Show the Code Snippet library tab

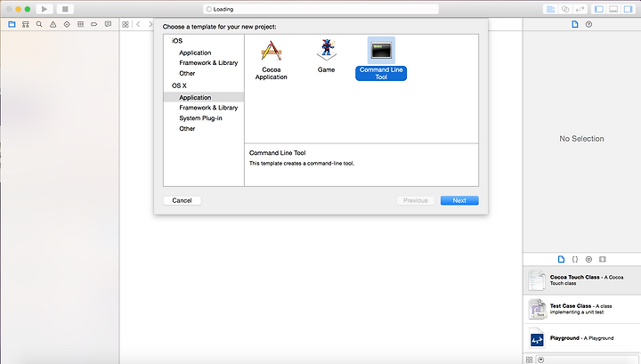575,259
